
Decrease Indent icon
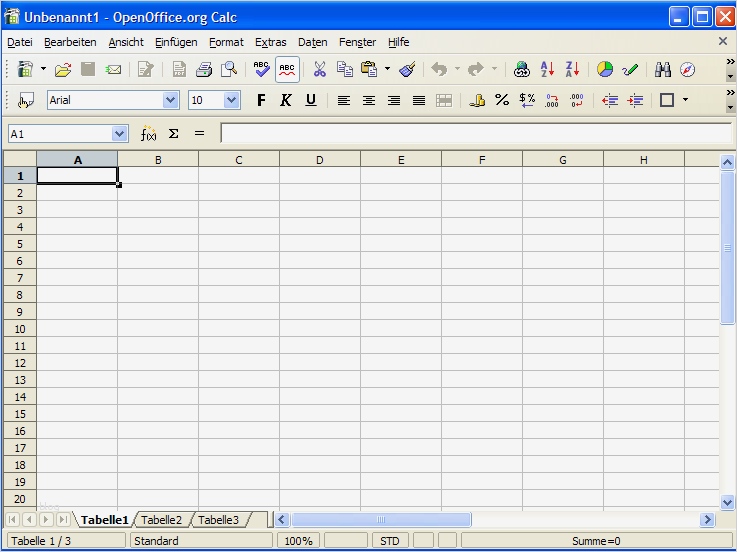(x=610, y=100)
